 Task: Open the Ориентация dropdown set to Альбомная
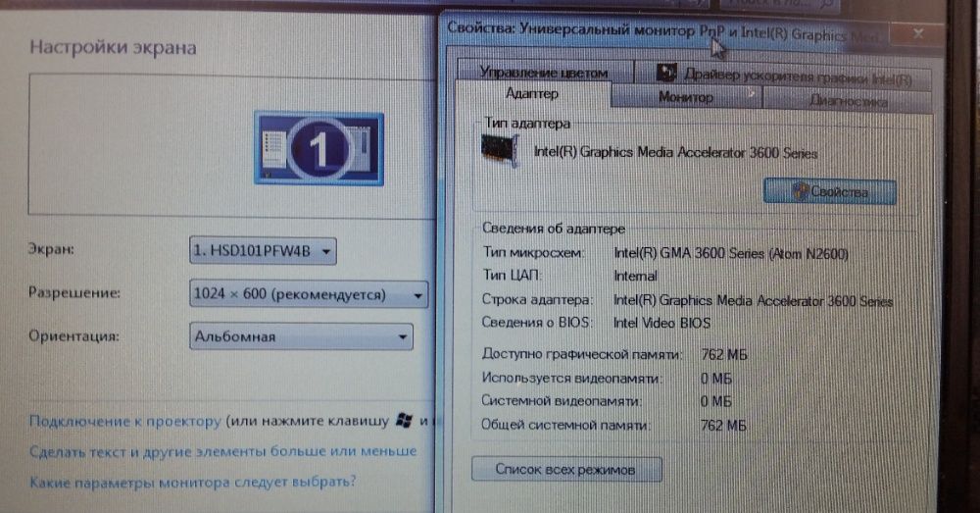[x=301, y=336]
